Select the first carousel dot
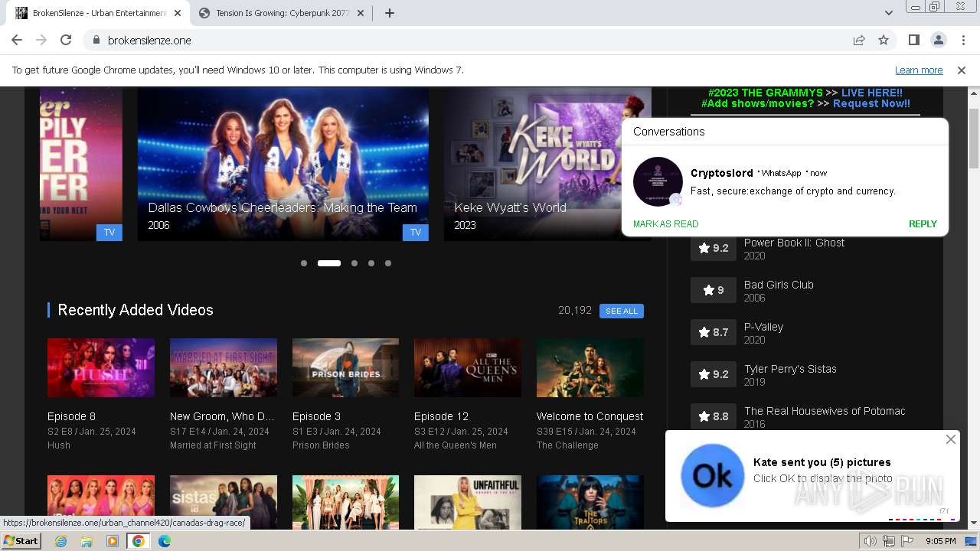980x551 pixels. (x=304, y=263)
